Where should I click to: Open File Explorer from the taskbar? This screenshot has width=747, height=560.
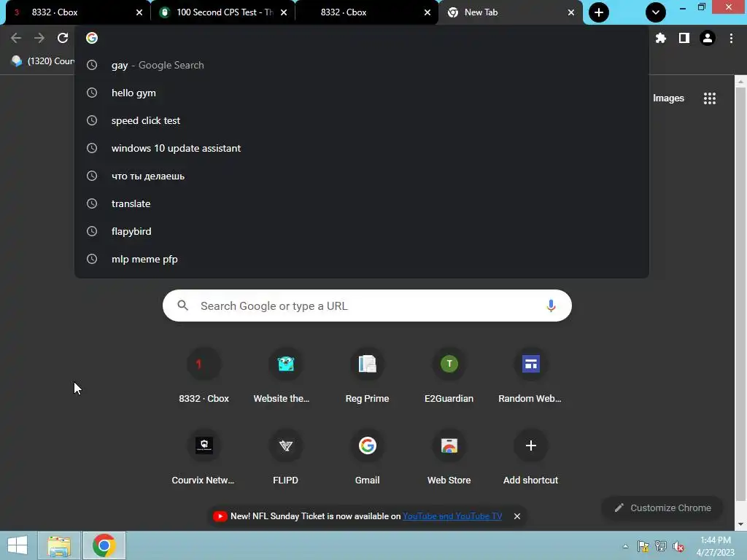click(60, 545)
